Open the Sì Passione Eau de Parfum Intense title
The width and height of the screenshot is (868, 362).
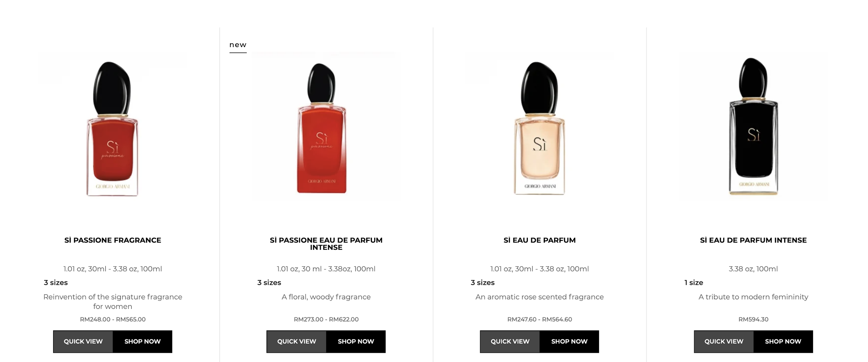coord(326,244)
